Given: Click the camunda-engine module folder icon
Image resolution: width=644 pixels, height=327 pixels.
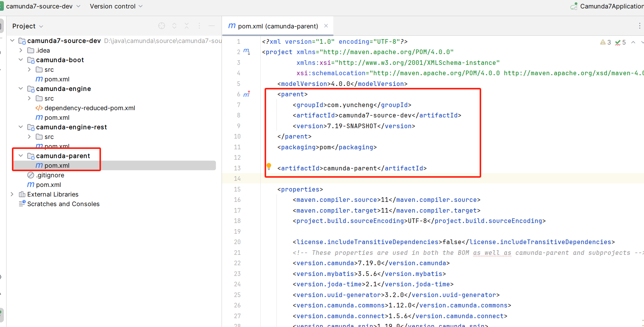Looking at the screenshot, I should pyautogui.click(x=31, y=89).
